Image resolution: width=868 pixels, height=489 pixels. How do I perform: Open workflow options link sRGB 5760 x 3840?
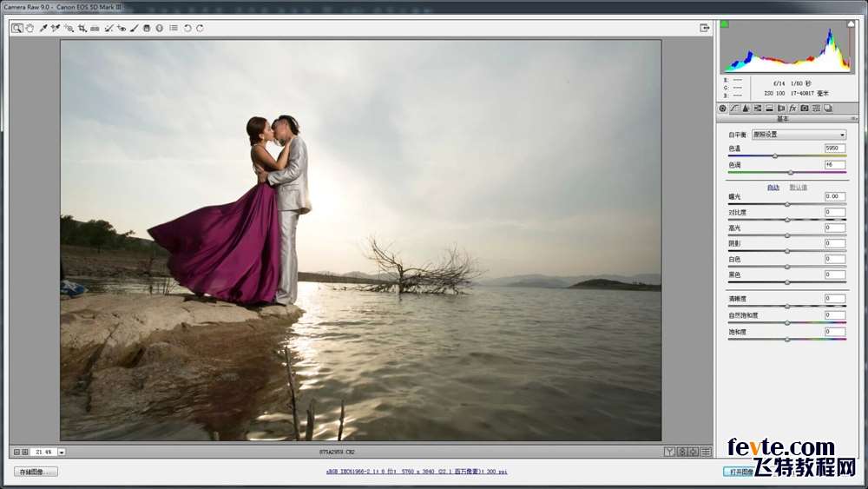pyautogui.click(x=417, y=472)
